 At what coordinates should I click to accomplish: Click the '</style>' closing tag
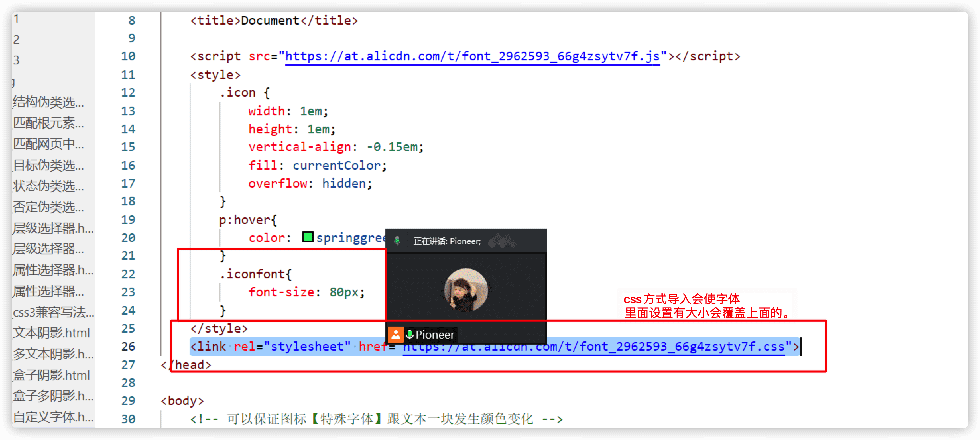[219, 328]
